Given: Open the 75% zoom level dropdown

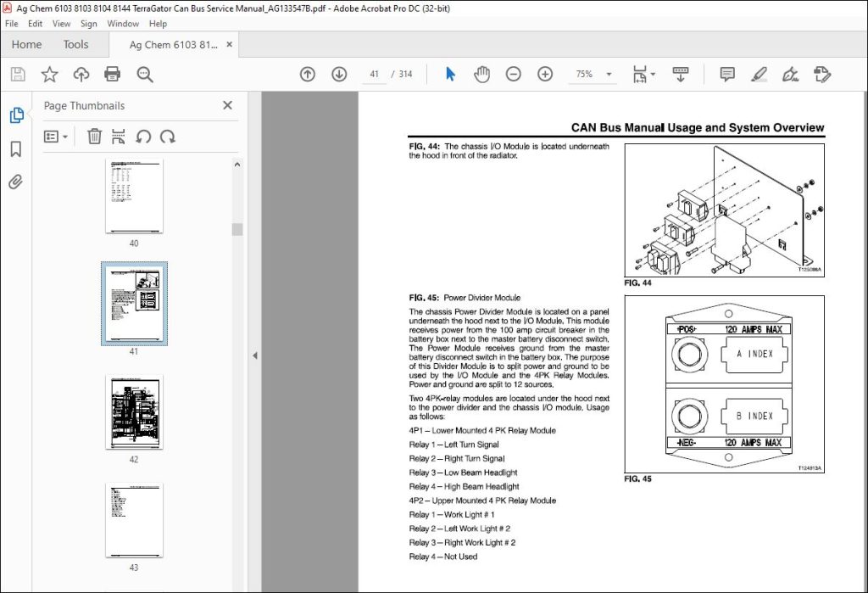Looking at the screenshot, I should (593, 75).
